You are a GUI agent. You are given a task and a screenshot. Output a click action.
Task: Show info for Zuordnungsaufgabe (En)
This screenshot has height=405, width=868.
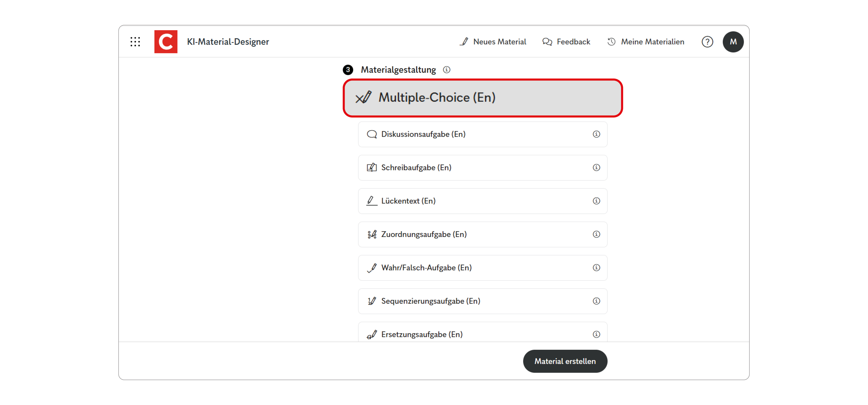[x=596, y=234]
